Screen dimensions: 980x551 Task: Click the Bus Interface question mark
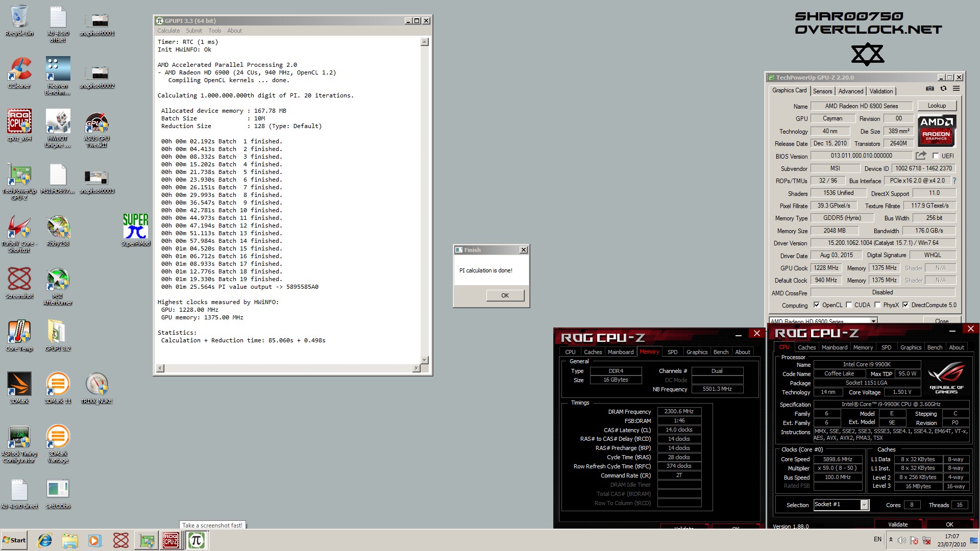tap(954, 181)
